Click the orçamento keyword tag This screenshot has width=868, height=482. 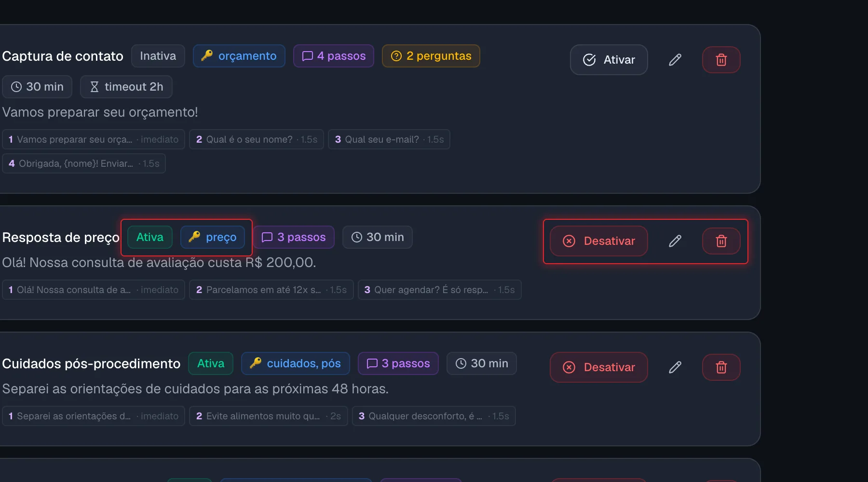point(239,56)
